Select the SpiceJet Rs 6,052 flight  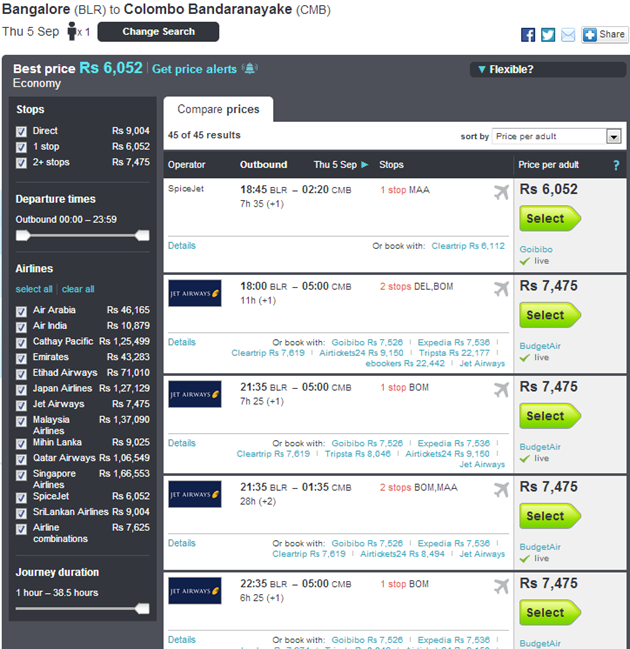(550, 219)
